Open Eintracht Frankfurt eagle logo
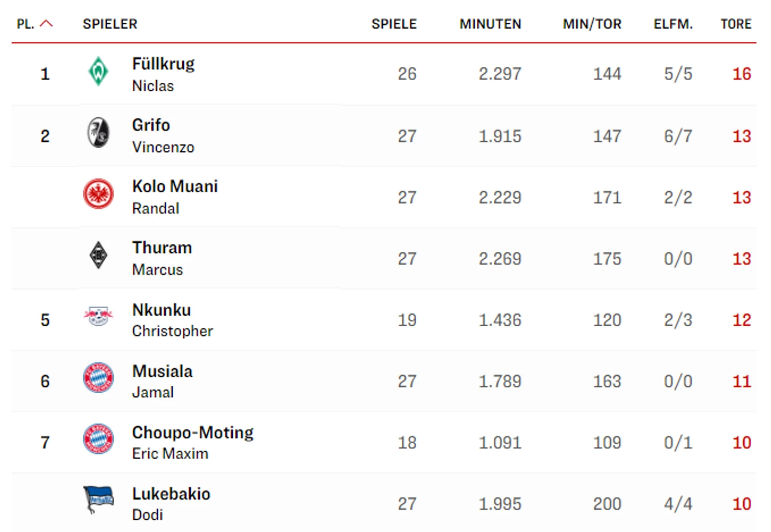Screen dimensions: 771x532 [98, 194]
